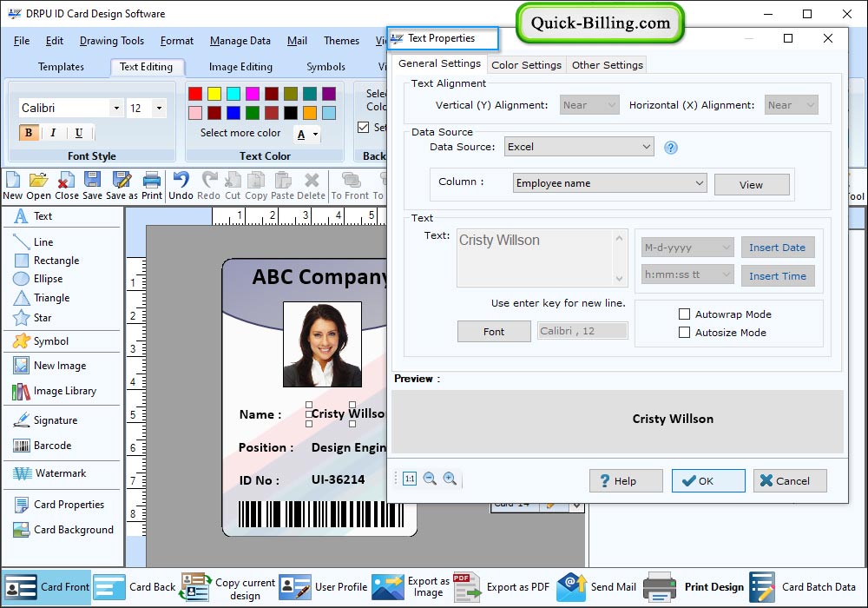The width and height of the screenshot is (868, 608).
Task: Undo the last action
Action: pos(181,186)
